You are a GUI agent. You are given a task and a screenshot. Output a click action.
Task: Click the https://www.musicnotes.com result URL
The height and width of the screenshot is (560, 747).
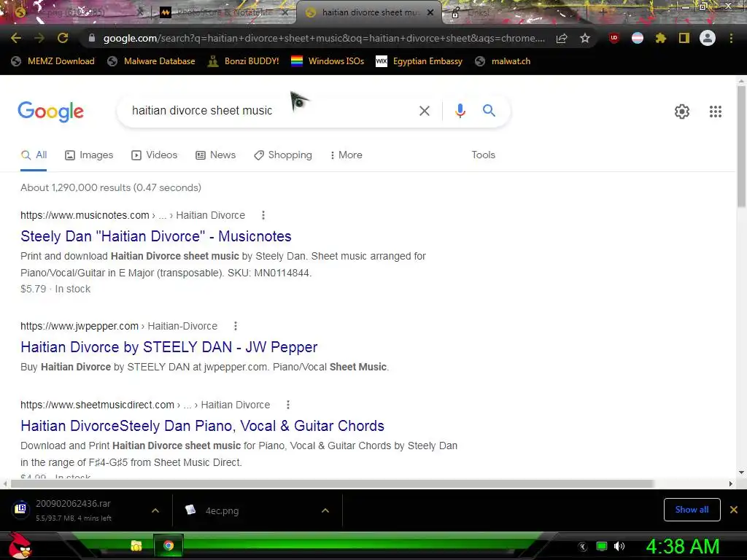[85, 215]
